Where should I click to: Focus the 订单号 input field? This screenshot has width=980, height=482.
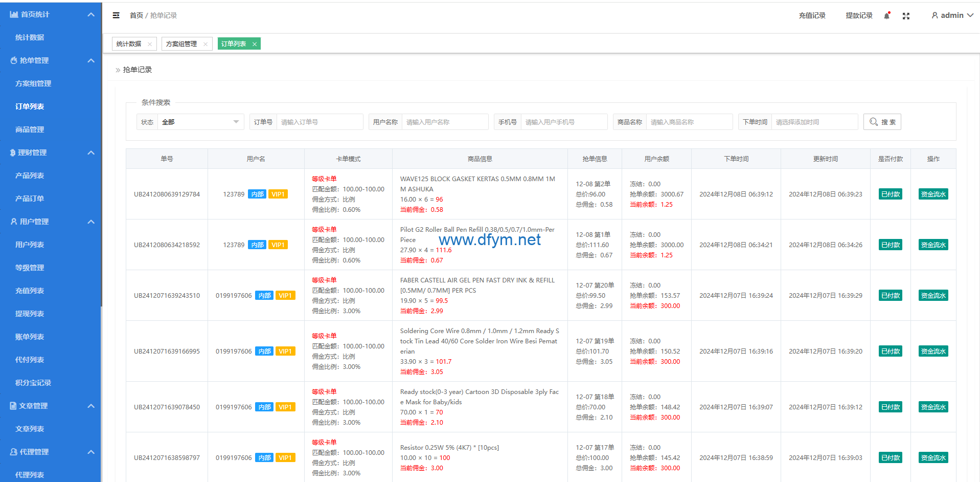click(320, 122)
